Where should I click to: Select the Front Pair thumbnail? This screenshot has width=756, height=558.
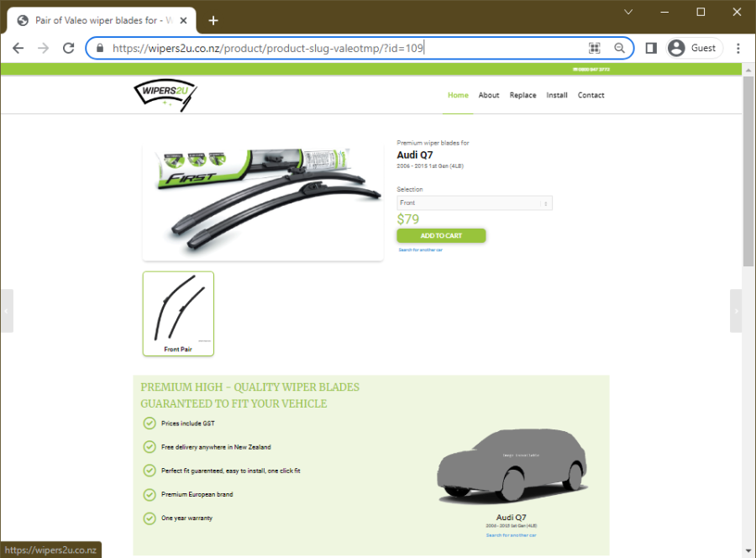click(178, 313)
